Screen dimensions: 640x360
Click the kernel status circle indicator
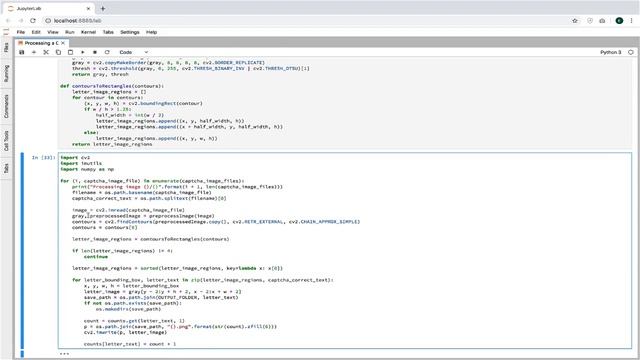point(631,52)
